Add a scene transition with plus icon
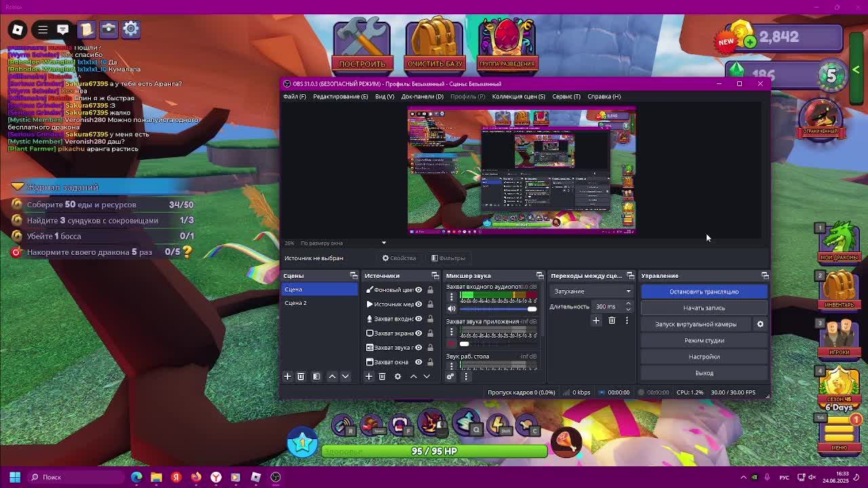Viewport: 868px width, 488px height. [x=596, y=321]
